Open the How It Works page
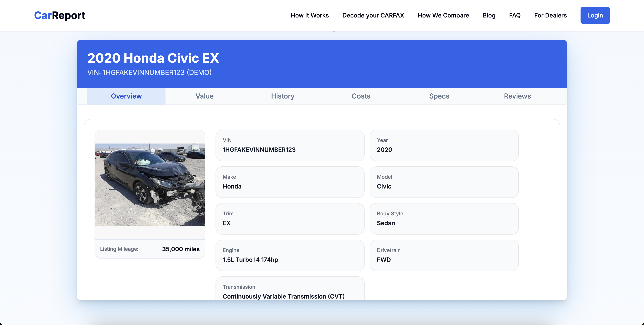 point(309,15)
